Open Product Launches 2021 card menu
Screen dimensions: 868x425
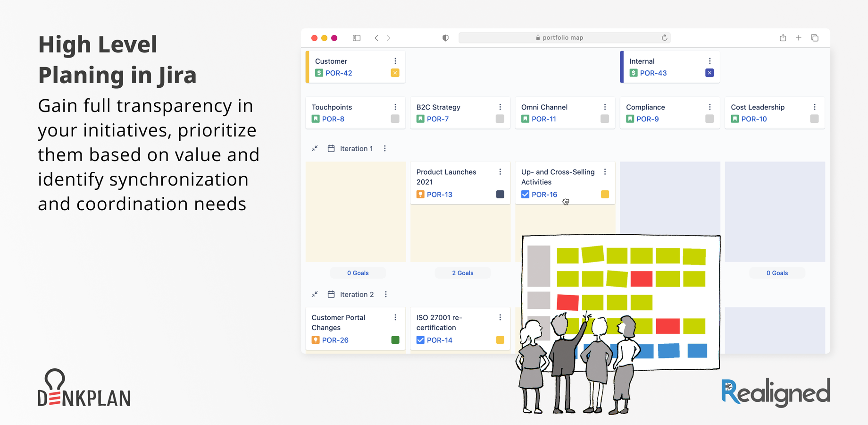click(500, 172)
